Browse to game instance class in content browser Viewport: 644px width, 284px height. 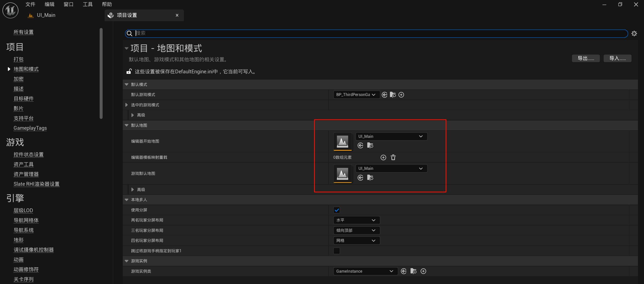click(413, 271)
